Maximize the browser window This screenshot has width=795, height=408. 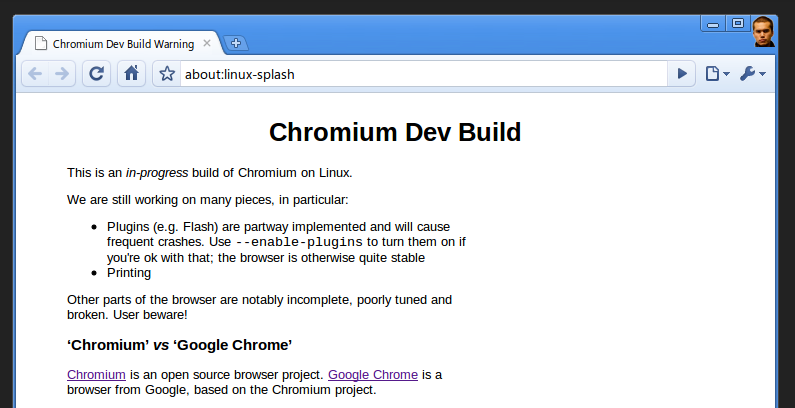[738, 23]
